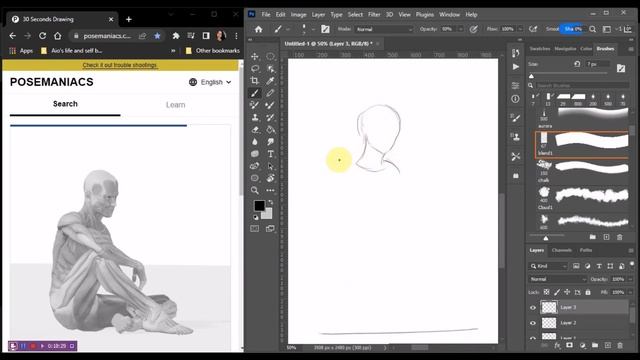
Task: Open the Brush Settings panel from options bar
Action: (x=325, y=29)
